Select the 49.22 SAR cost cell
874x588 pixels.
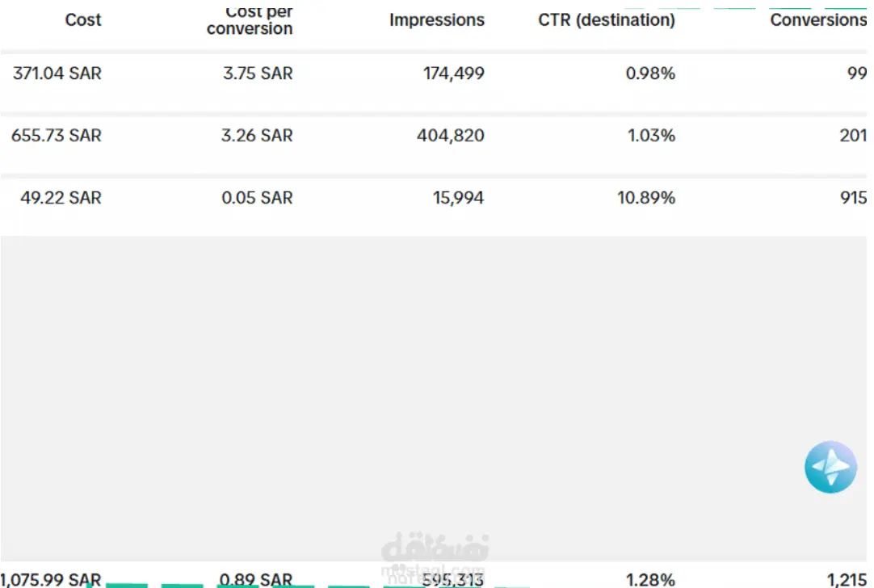[x=61, y=198]
